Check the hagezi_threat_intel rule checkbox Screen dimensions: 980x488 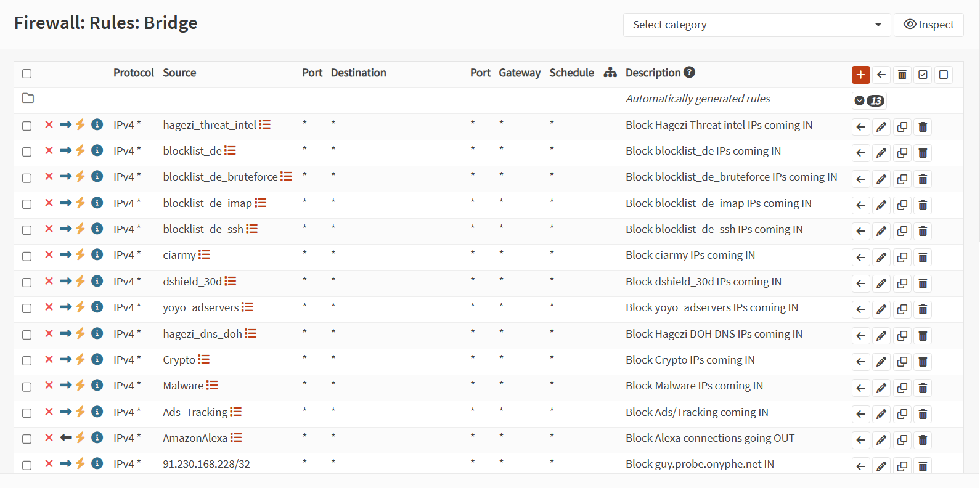coord(27,126)
